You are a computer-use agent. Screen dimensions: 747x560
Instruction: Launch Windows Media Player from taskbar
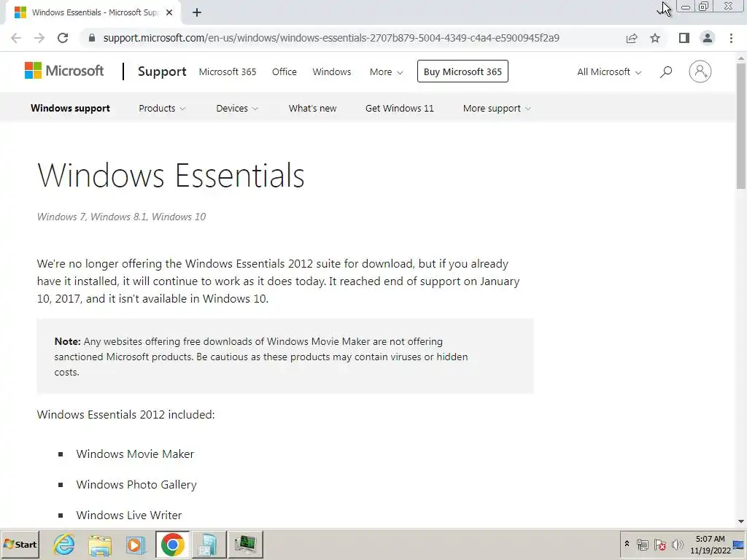(x=135, y=544)
